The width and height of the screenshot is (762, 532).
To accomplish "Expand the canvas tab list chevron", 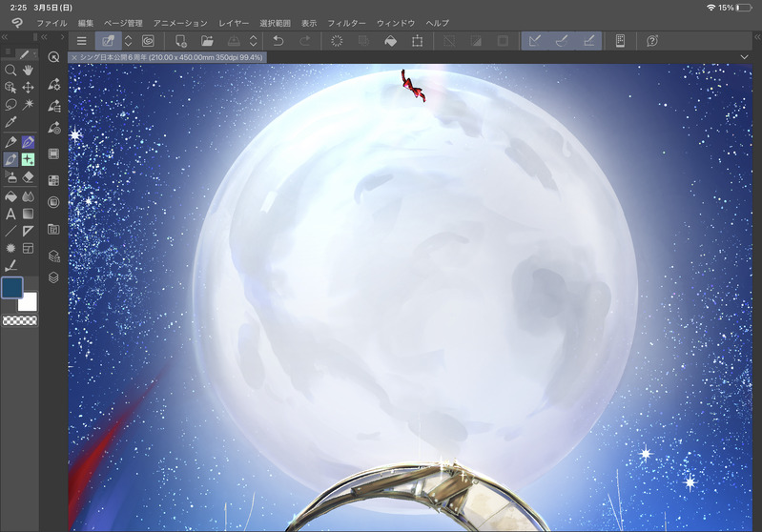I will pyautogui.click(x=744, y=57).
